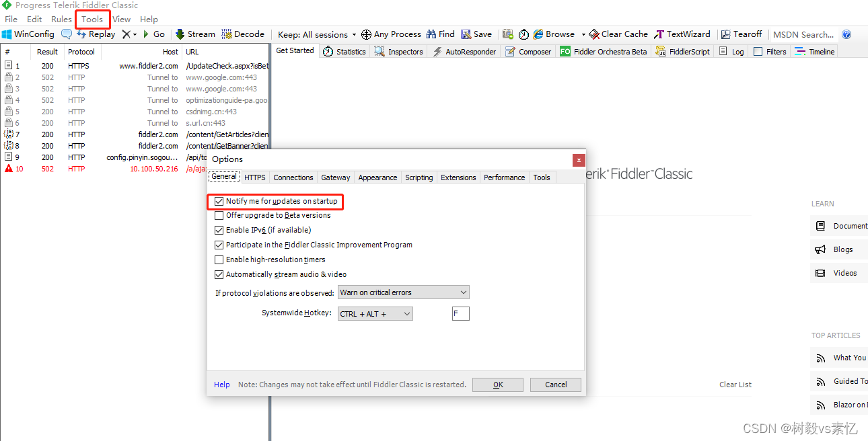868x441 pixels.
Task: Click the Save toolbar button
Action: tap(476, 34)
